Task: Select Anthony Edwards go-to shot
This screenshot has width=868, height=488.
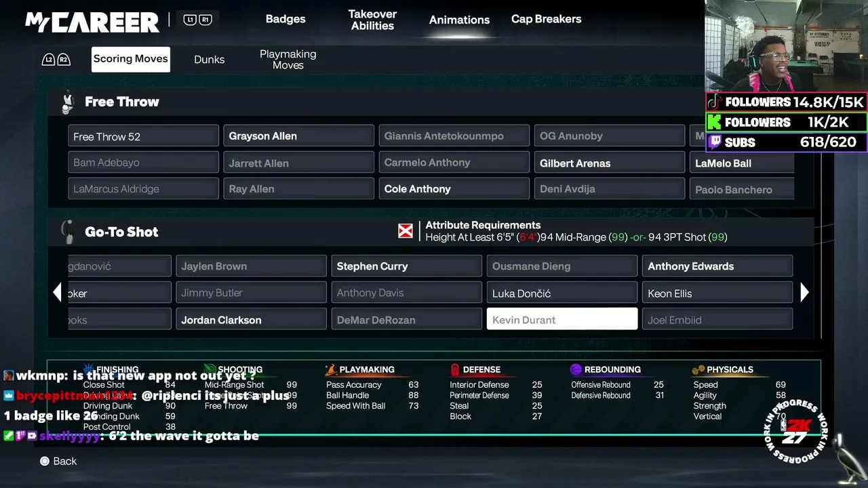Action: point(717,266)
